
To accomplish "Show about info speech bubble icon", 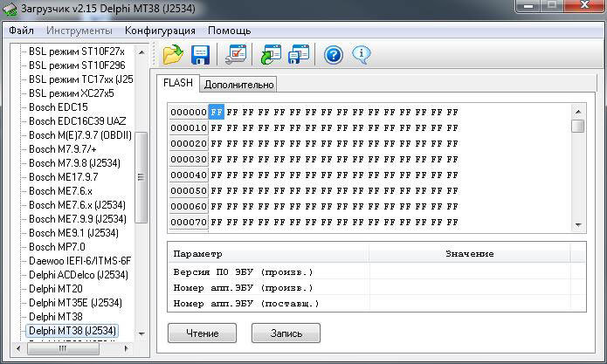I will point(361,55).
